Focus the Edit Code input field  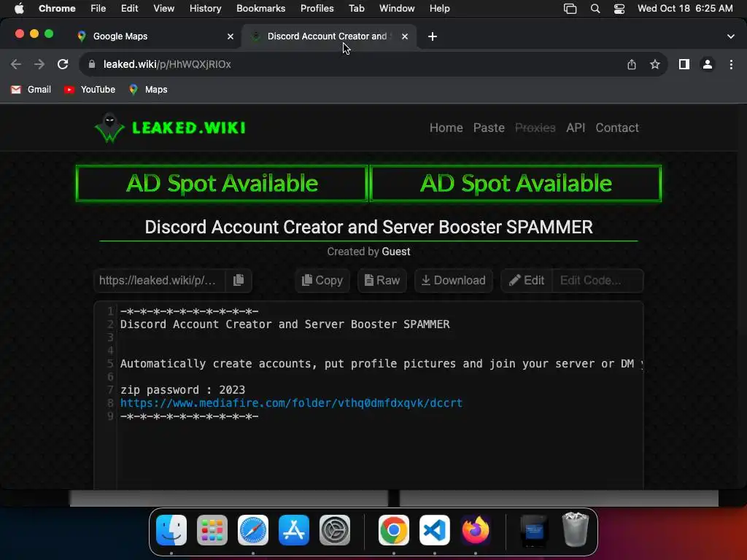click(597, 281)
